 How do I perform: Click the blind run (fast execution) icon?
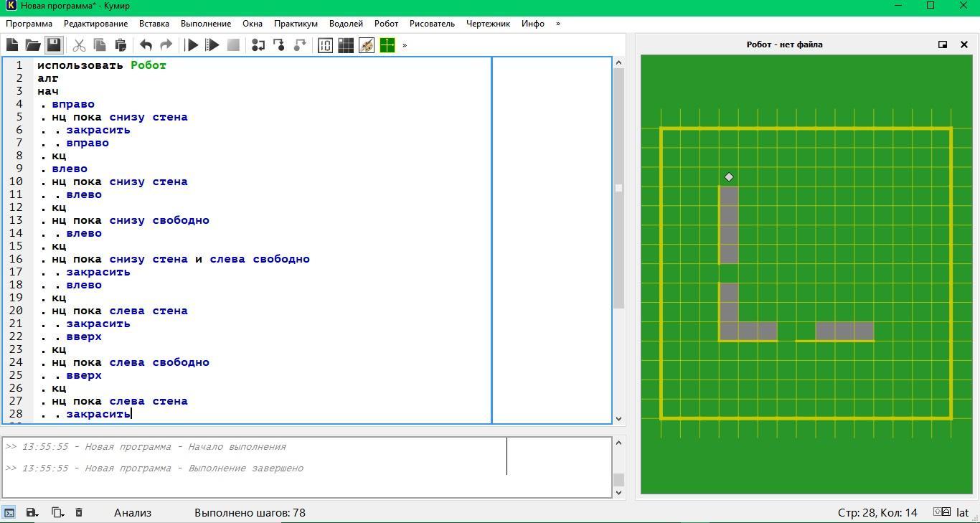coord(212,45)
